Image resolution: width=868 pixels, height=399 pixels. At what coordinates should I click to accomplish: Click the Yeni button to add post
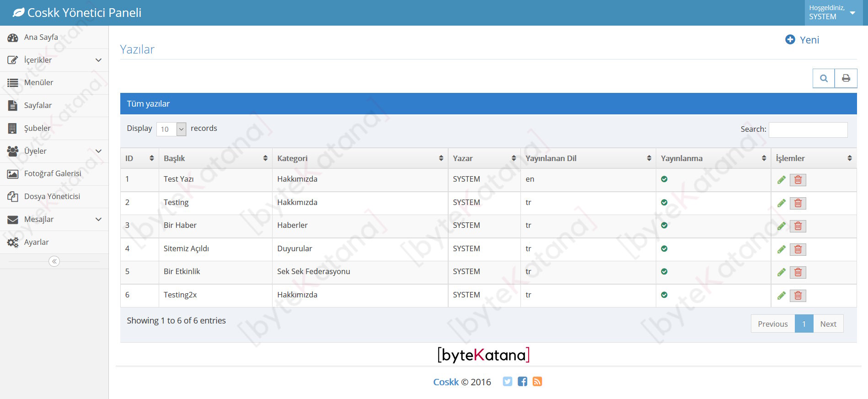803,40
